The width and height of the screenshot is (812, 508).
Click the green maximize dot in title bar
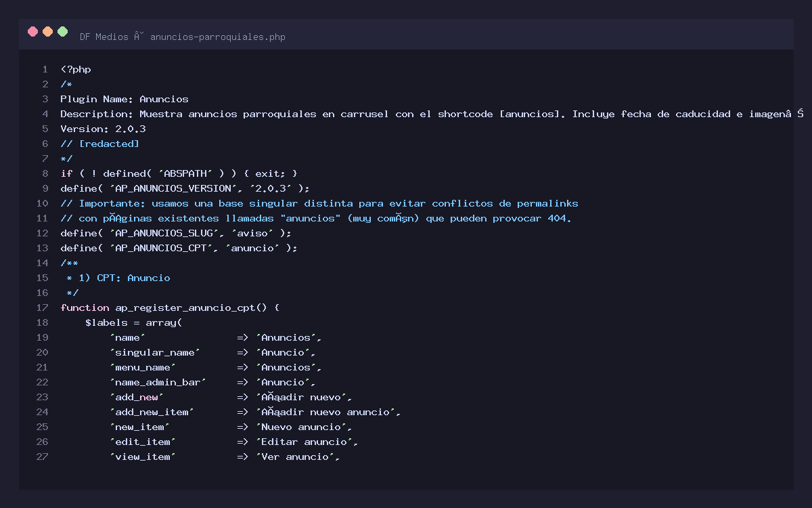pos(63,31)
